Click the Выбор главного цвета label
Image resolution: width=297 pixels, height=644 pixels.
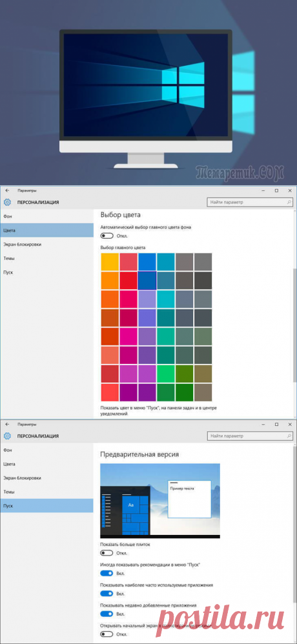pos(123,248)
